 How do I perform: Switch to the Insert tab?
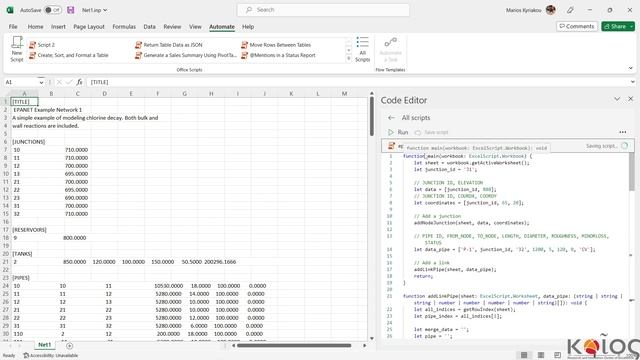tap(58, 27)
